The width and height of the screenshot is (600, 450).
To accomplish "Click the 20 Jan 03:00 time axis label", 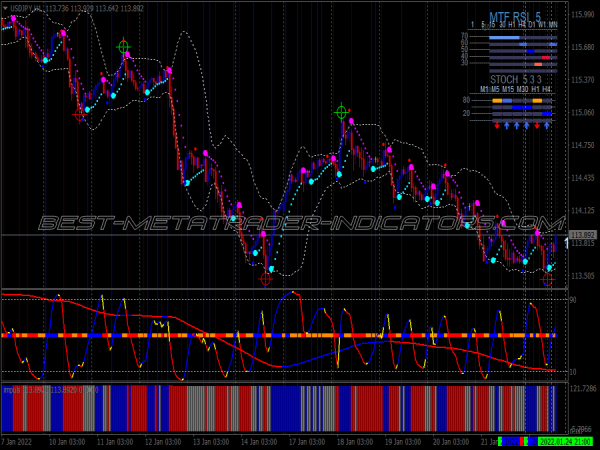I will pyautogui.click(x=450, y=442).
